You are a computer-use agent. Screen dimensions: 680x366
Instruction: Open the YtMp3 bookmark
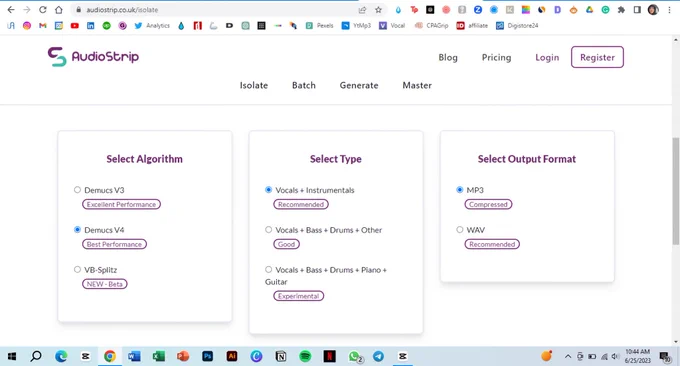pyautogui.click(x=356, y=26)
